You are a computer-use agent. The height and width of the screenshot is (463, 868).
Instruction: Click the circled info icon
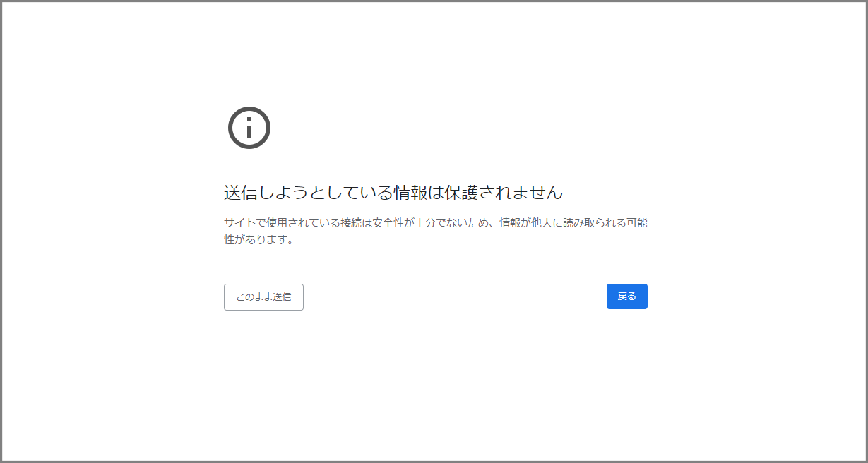pos(249,128)
